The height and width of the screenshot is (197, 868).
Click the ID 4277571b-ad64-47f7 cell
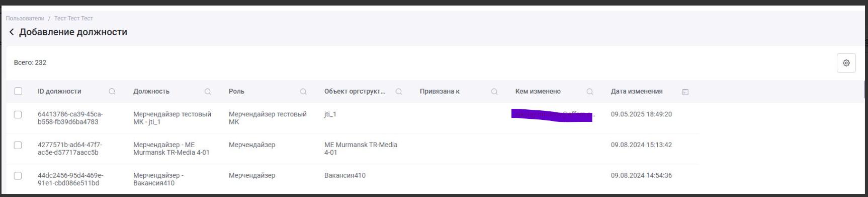[70, 149]
